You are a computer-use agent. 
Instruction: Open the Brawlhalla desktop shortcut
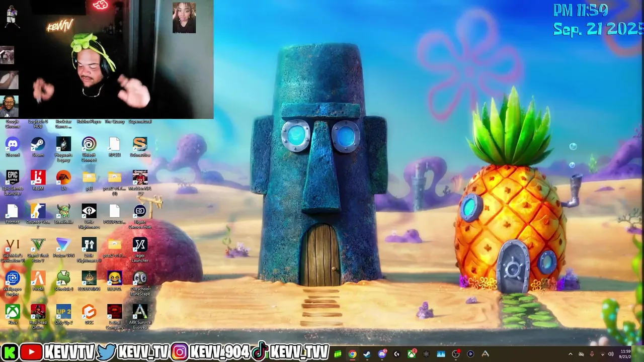tap(63, 215)
